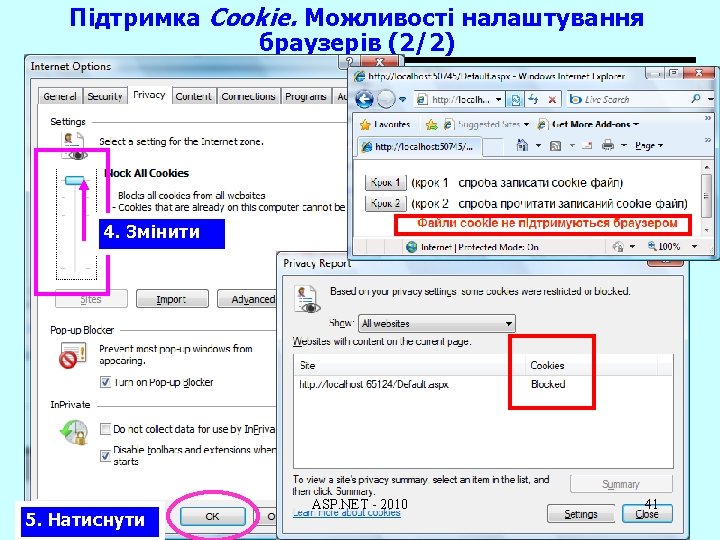This screenshot has width=720, height=540.
Task: Click the Крок 1 button
Action: 386,182
